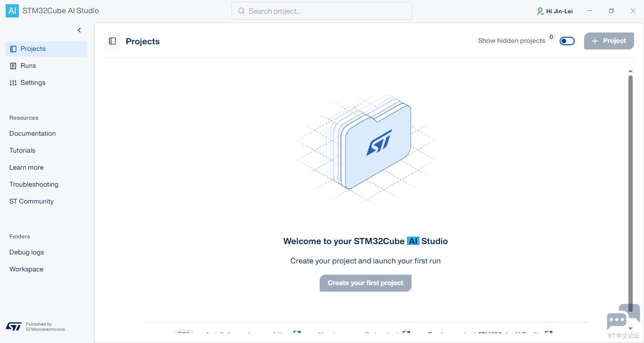Close the STM32Cube AI Studio window
Screen dimensions: 644x343
[x=633, y=11]
